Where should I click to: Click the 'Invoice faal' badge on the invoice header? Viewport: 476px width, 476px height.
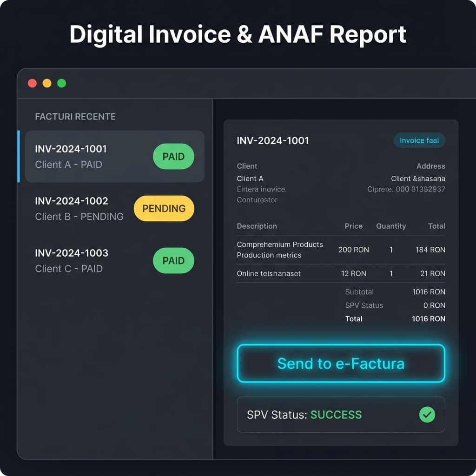[419, 140]
